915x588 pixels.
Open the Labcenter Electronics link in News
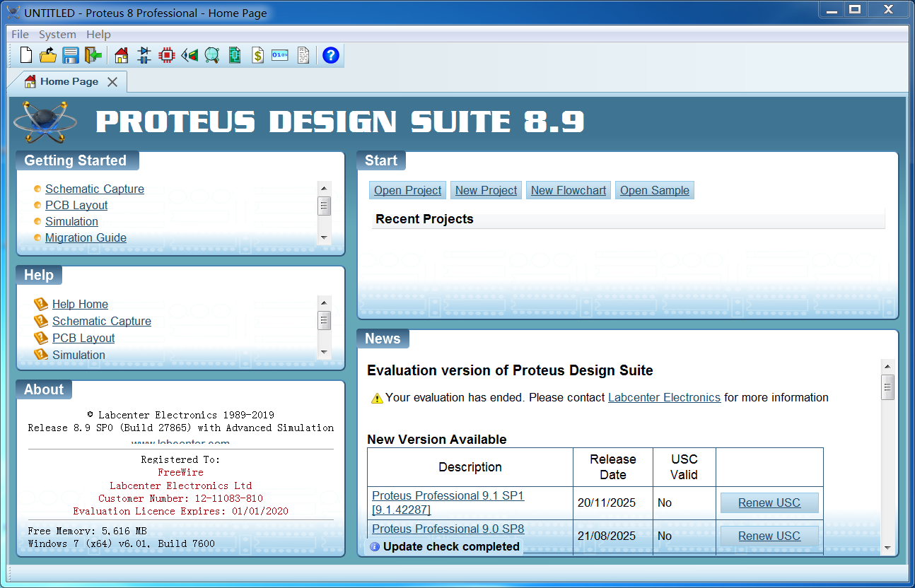[664, 397]
